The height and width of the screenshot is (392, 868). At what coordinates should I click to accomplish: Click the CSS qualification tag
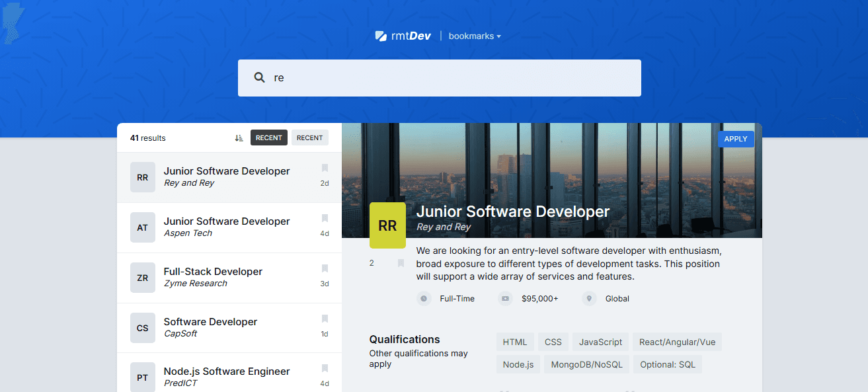553,342
